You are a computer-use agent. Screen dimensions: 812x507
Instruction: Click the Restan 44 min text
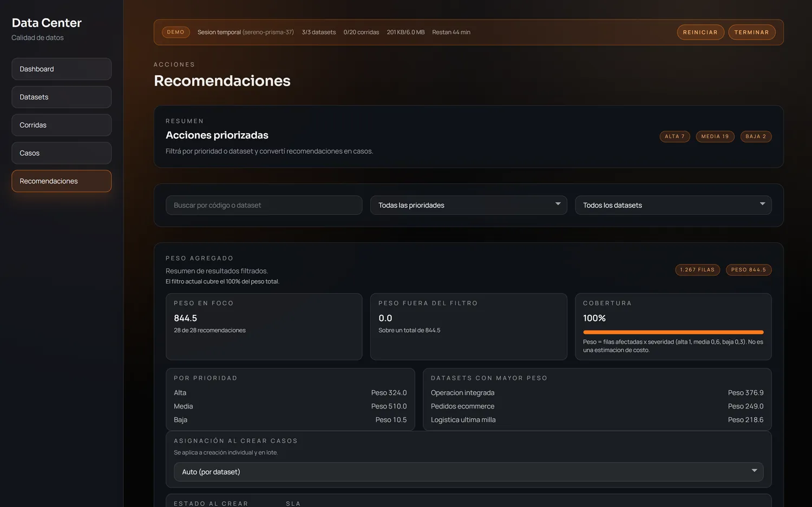coord(451,32)
